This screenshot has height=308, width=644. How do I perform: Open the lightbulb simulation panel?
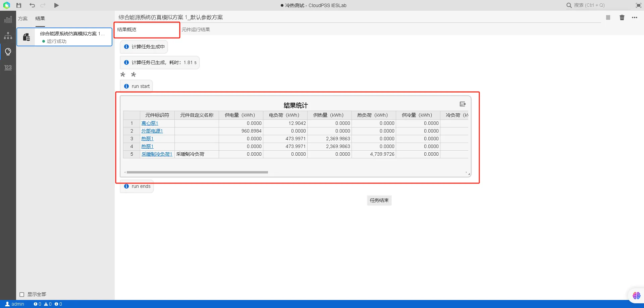click(x=8, y=52)
